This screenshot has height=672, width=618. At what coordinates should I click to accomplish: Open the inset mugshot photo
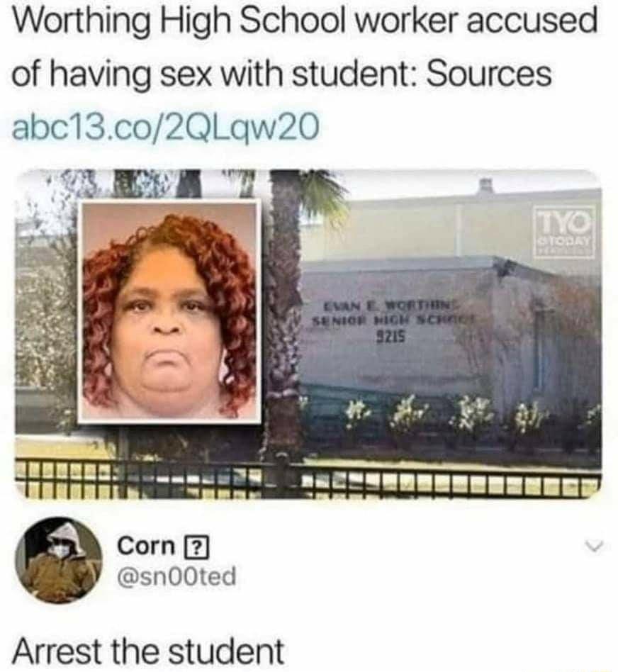click(169, 311)
